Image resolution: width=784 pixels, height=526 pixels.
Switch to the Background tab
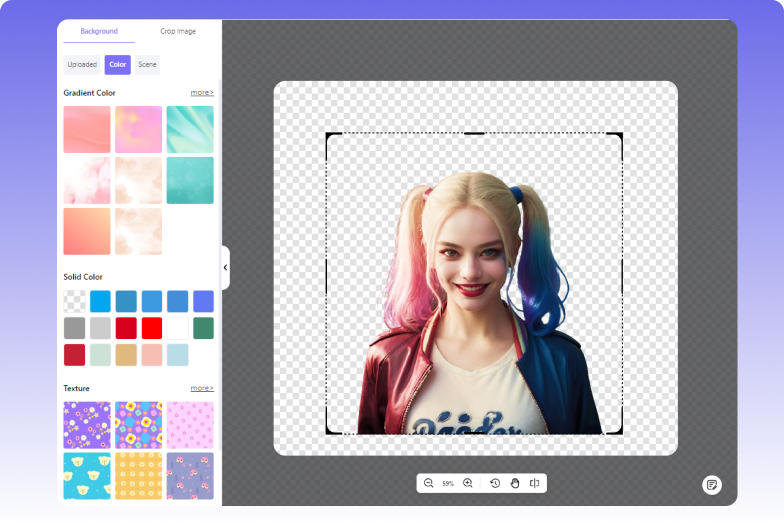99,31
